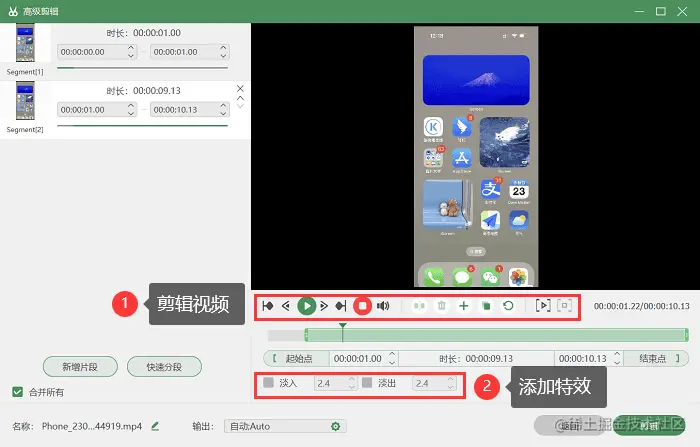This screenshot has width=700, height=447.
Task: Remove Segment[2] with its X icon
Action: 240,88
